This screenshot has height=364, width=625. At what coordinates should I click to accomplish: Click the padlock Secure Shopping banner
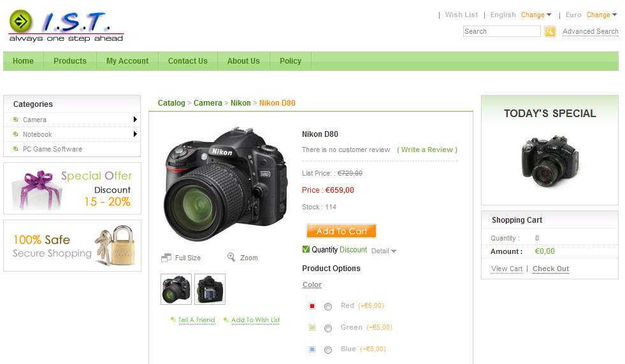[72, 246]
